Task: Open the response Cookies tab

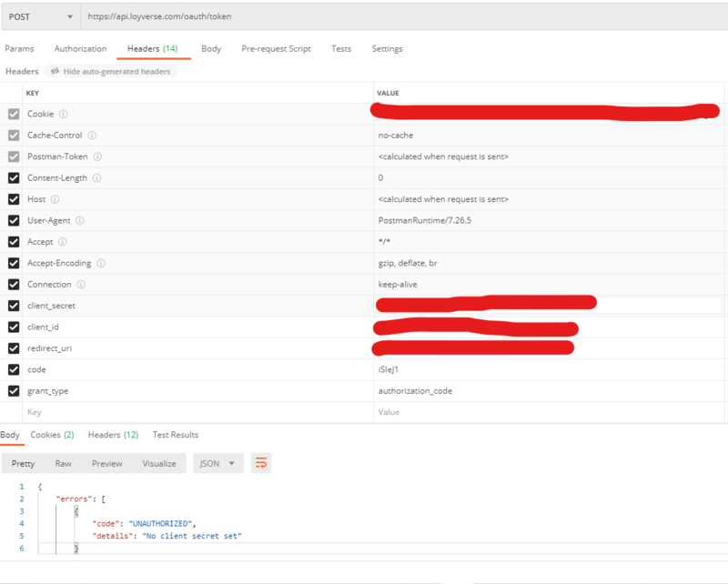Action: pyautogui.click(x=52, y=435)
